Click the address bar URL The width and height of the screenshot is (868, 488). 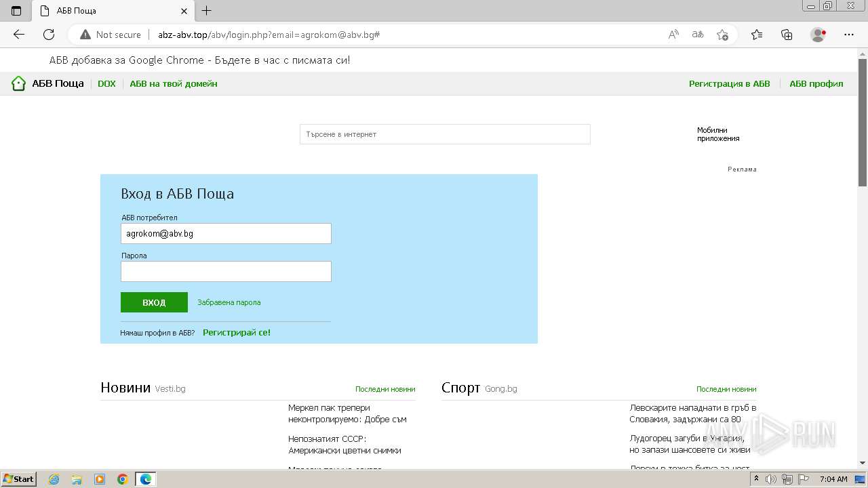(x=269, y=35)
